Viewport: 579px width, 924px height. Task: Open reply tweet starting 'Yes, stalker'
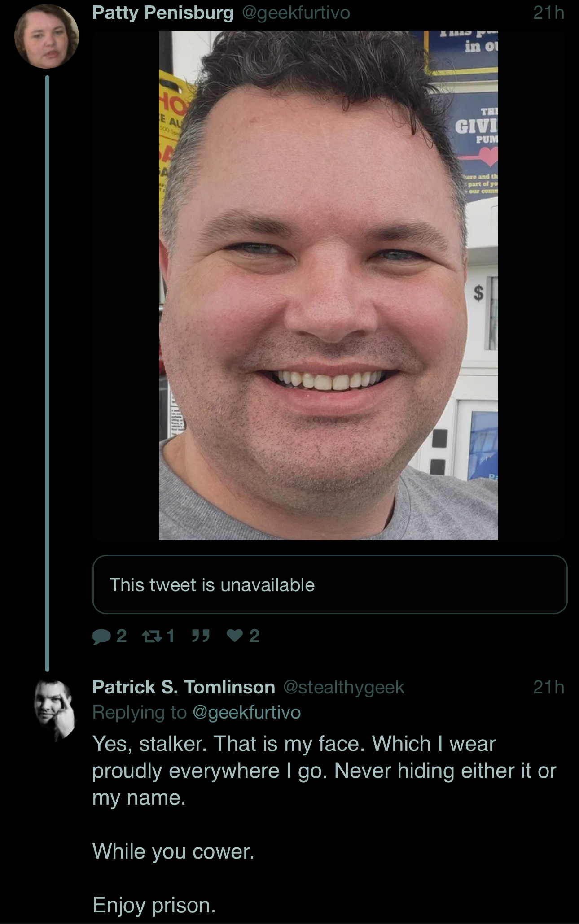tap(324, 824)
